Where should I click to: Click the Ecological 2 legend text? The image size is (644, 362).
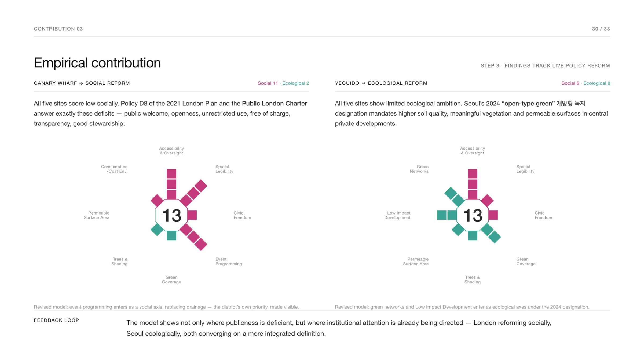click(x=296, y=83)
